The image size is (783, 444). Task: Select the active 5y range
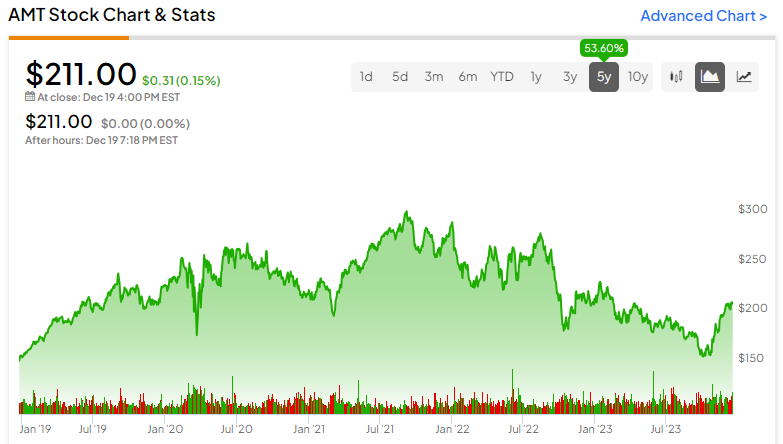click(604, 76)
